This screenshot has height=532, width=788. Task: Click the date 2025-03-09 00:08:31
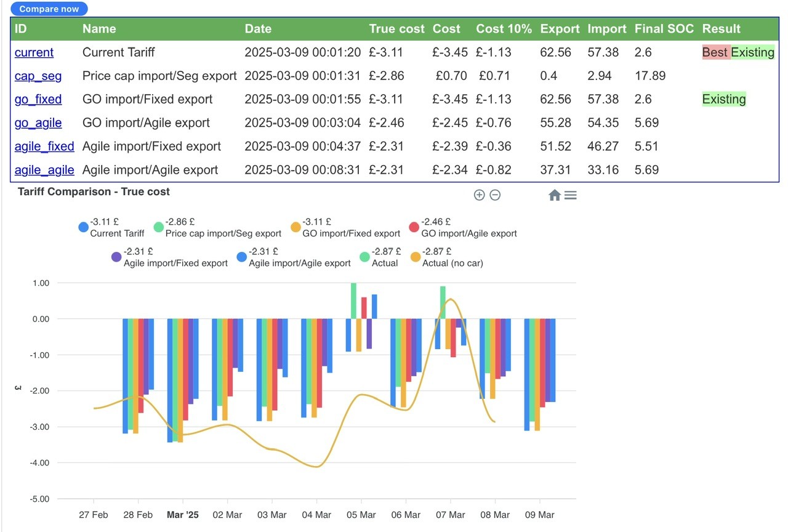pos(303,169)
